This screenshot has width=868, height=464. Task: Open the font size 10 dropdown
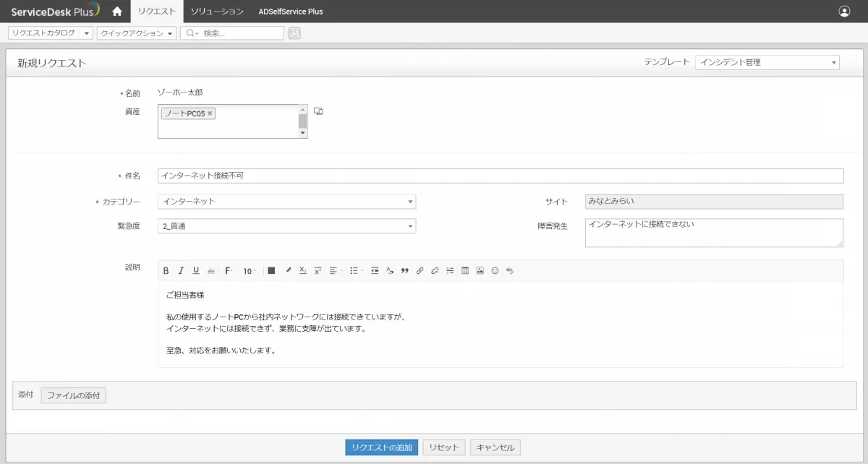point(250,271)
